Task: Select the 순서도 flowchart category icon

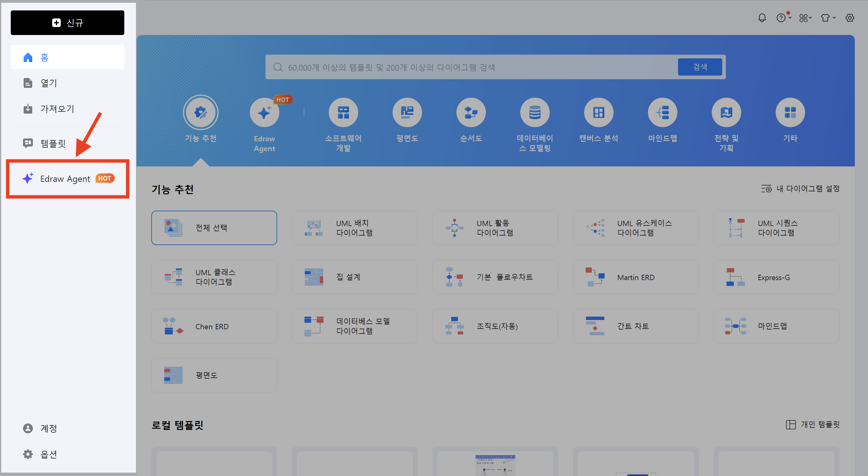Action: (471, 113)
